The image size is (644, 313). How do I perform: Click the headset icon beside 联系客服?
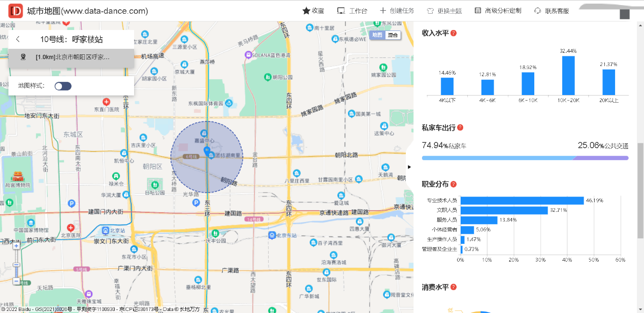[x=538, y=11]
